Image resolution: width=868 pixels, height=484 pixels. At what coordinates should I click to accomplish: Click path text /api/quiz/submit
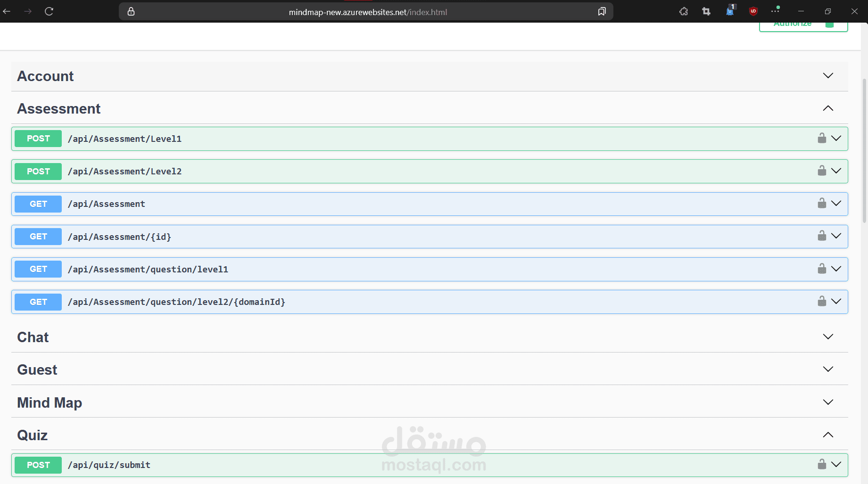click(109, 465)
